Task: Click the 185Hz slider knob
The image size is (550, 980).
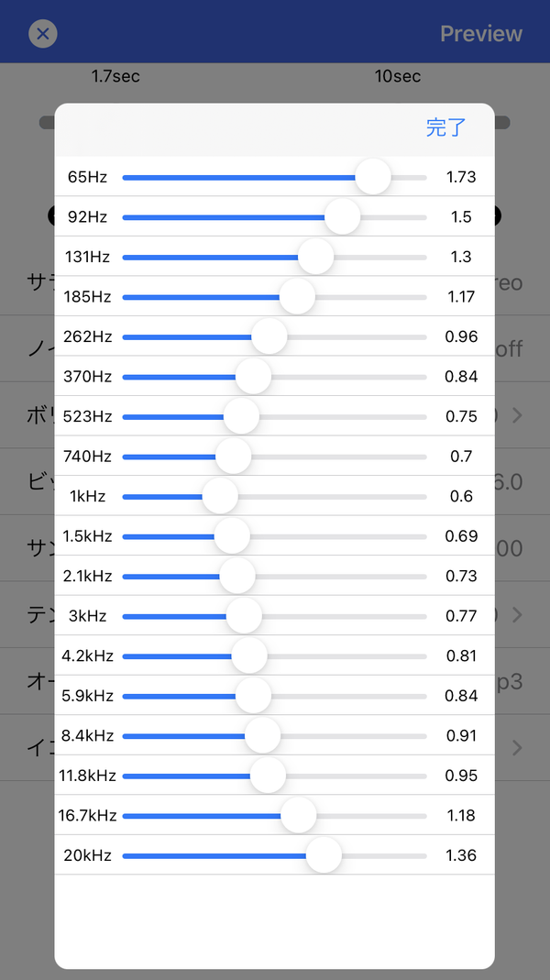Action: coord(298,297)
